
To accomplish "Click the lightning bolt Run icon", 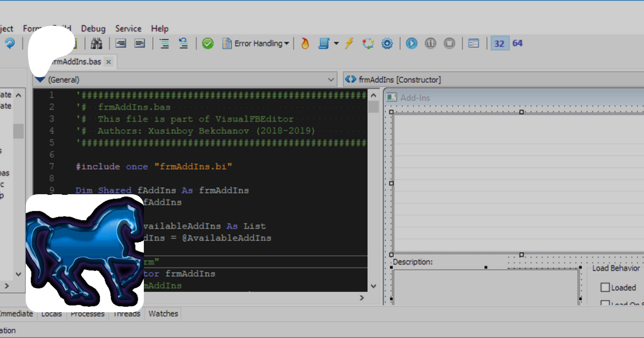I will click(349, 44).
